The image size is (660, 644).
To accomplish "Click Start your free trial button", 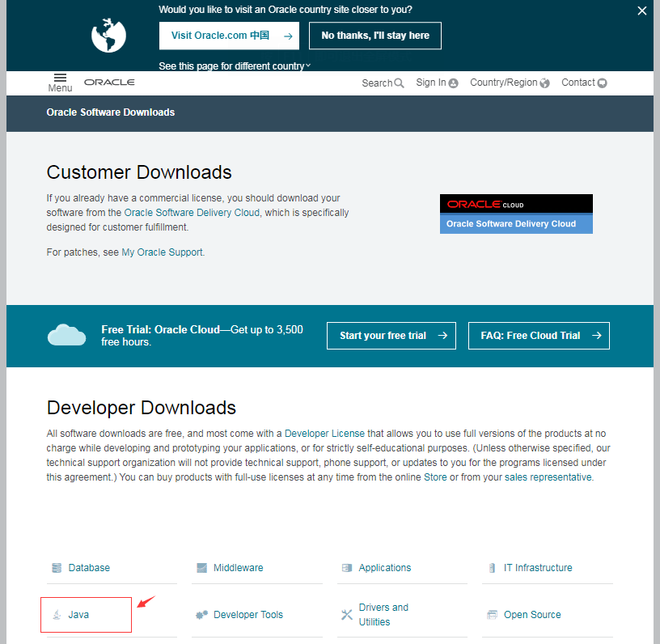I will pyautogui.click(x=391, y=336).
